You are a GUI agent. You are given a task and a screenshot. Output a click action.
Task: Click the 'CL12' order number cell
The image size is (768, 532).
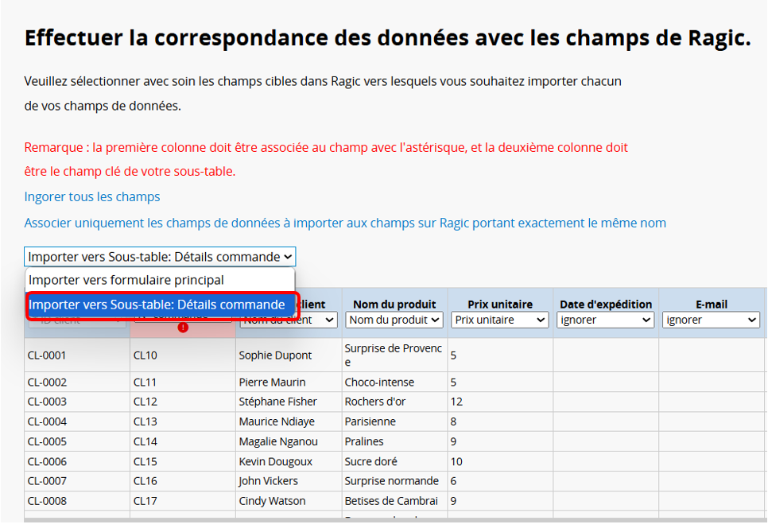pos(145,402)
